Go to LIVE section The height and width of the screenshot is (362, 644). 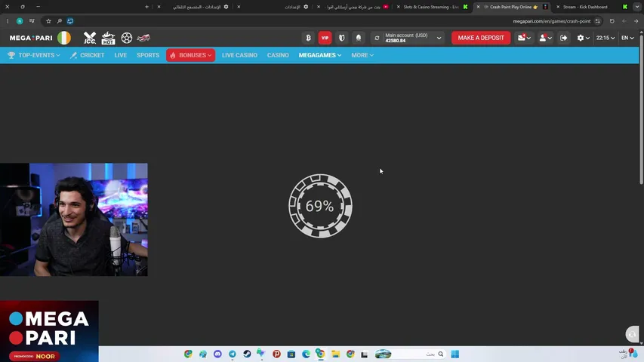click(x=120, y=55)
